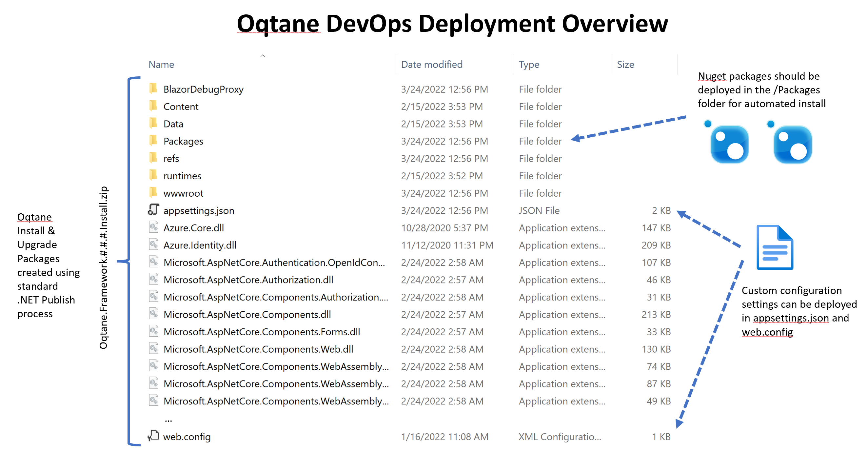Click the OpenIdCon... dll file icon

pos(154,262)
